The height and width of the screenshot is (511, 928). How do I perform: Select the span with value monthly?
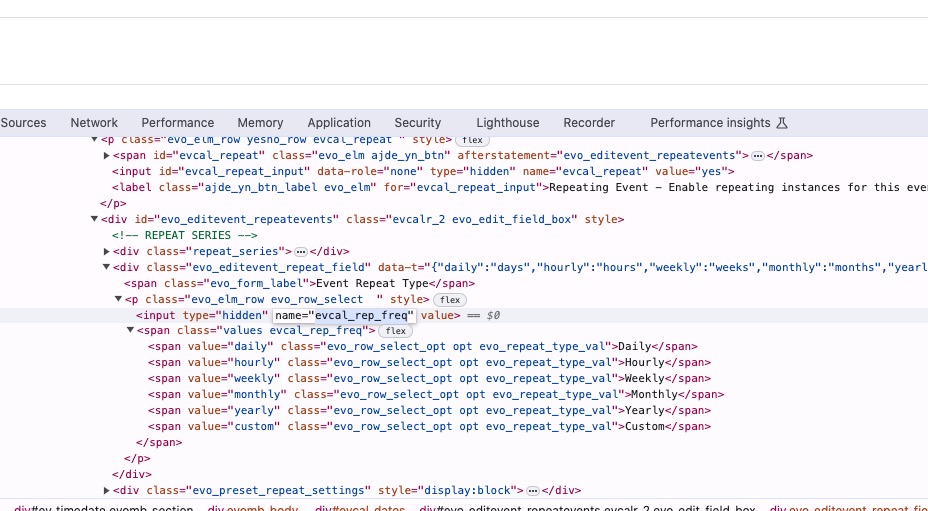point(436,394)
